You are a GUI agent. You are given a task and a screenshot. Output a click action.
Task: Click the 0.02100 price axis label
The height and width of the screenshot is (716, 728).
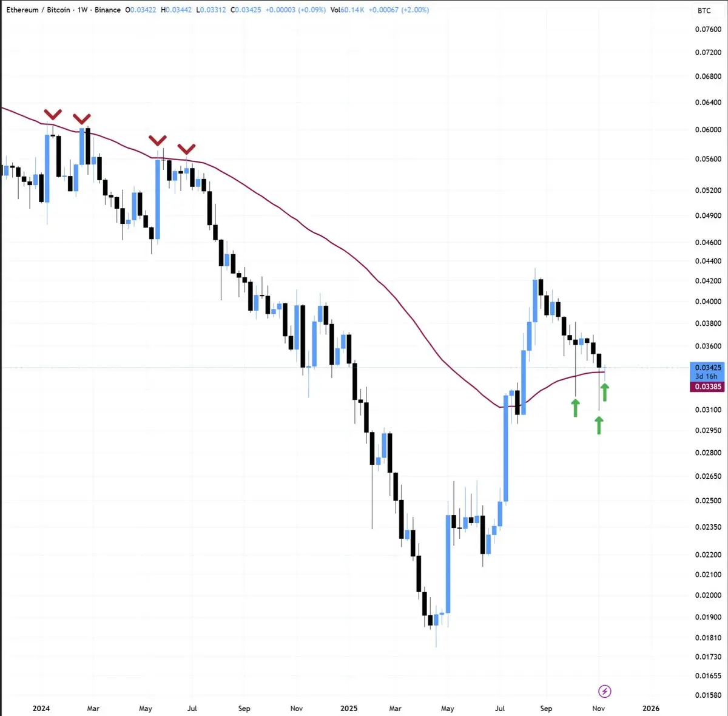[708, 575]
